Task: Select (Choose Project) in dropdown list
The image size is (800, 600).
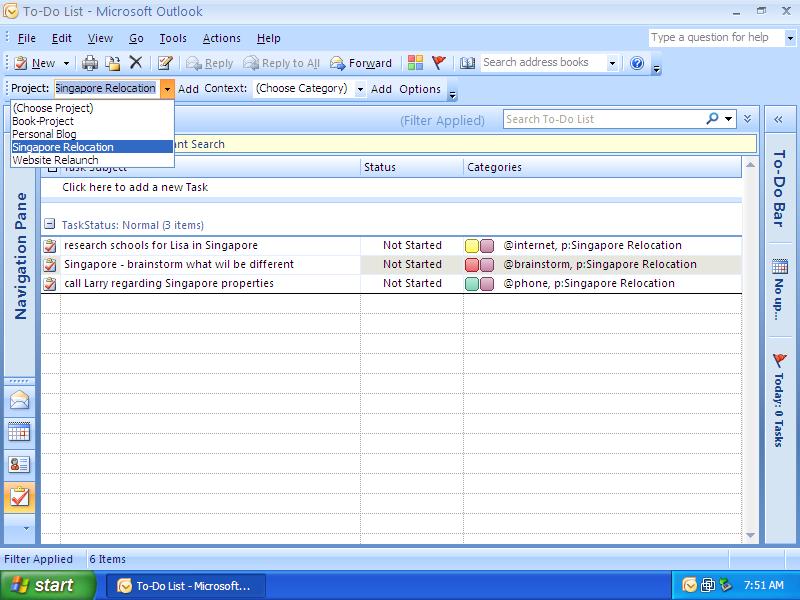Action: pos(92,108)
